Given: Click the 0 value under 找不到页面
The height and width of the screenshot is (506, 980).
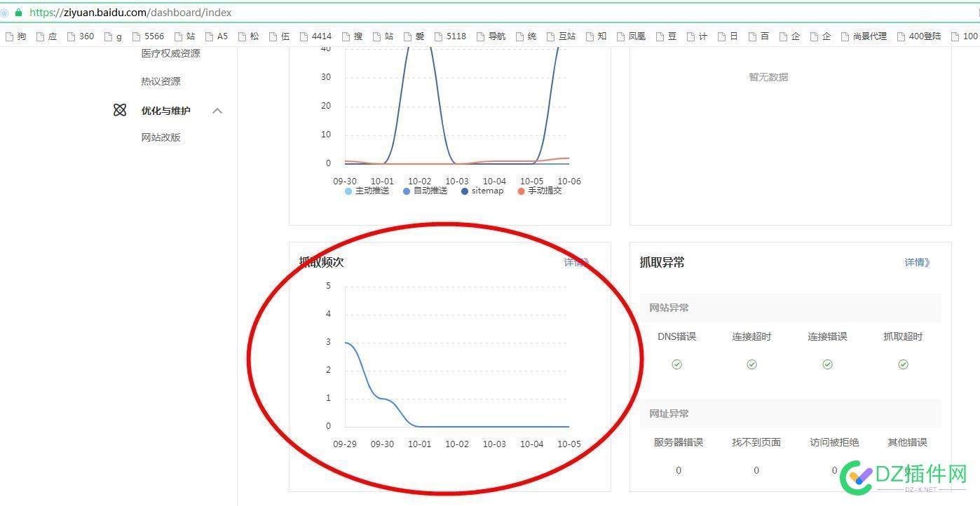Looking at the screenshot, I should 756,470.
